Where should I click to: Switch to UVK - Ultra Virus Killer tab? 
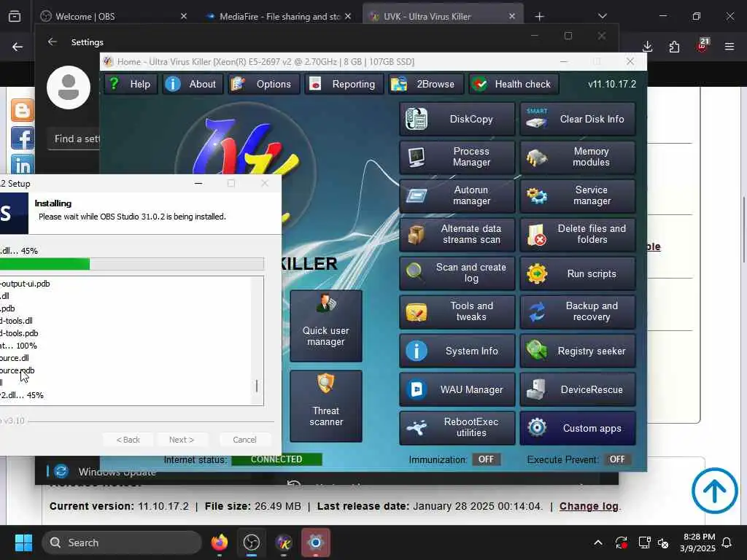443,16
